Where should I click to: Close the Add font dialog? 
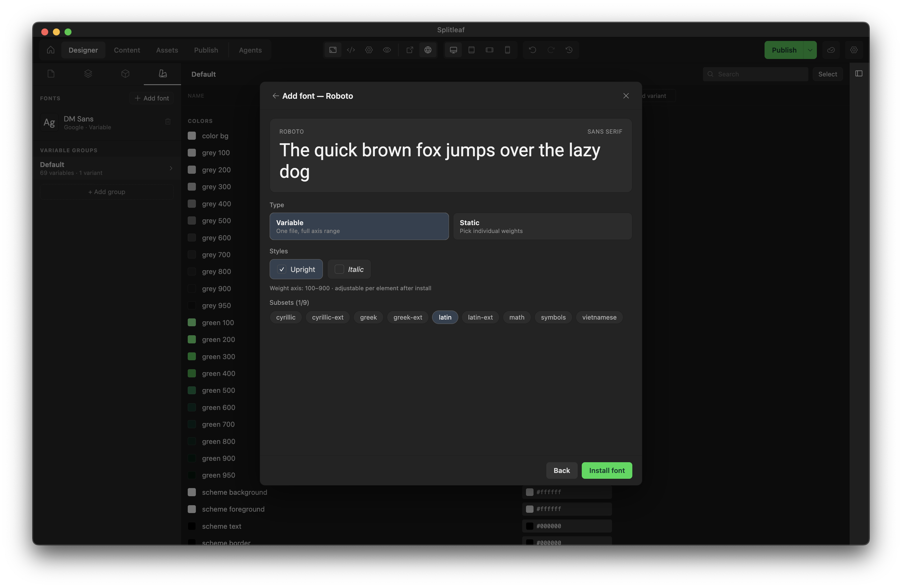pos(626,96)
